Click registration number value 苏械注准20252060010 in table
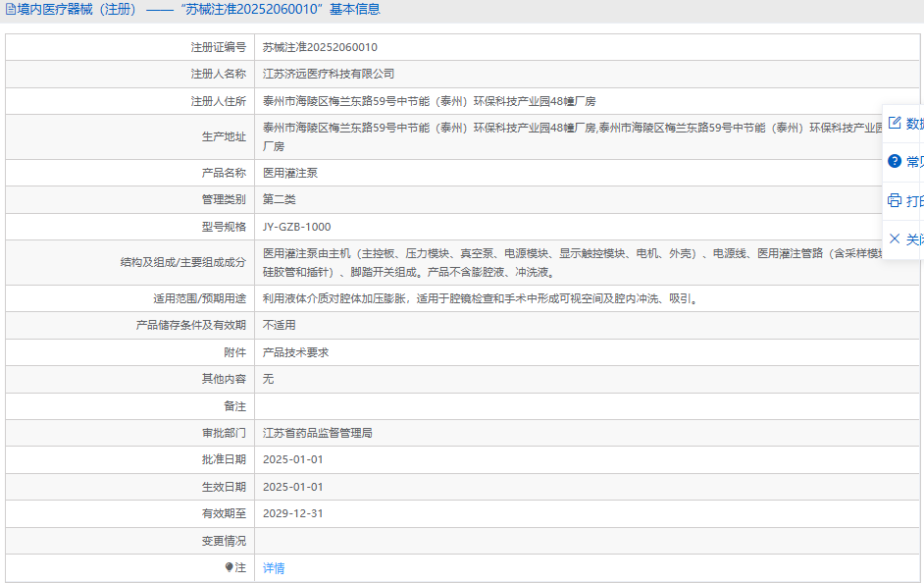This screenshot has height=583, width=924. click(320, 47)
